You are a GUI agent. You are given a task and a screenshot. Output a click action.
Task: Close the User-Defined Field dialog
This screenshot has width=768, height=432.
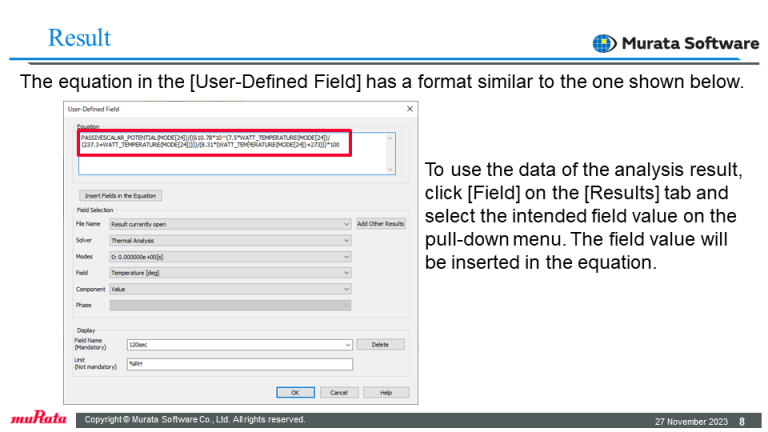tap(410, 108)
